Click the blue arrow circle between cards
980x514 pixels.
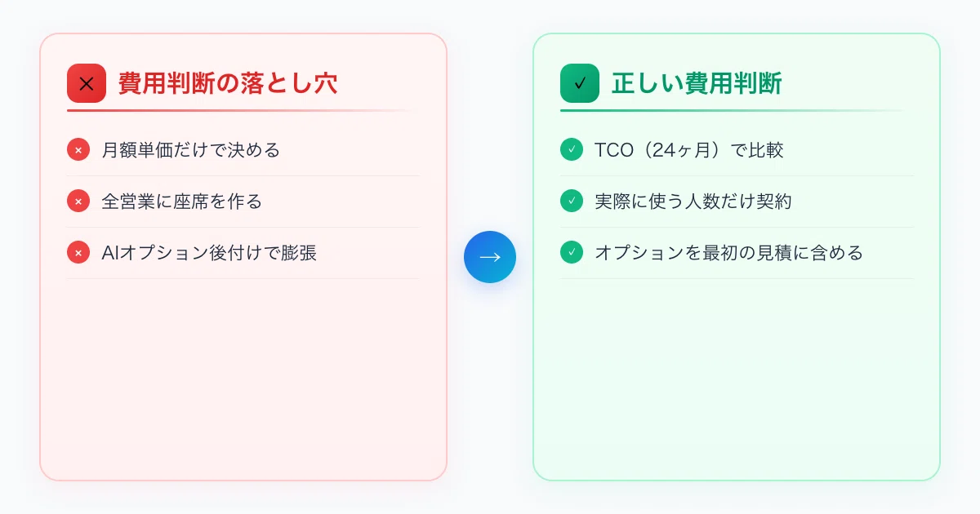(490, 257)
